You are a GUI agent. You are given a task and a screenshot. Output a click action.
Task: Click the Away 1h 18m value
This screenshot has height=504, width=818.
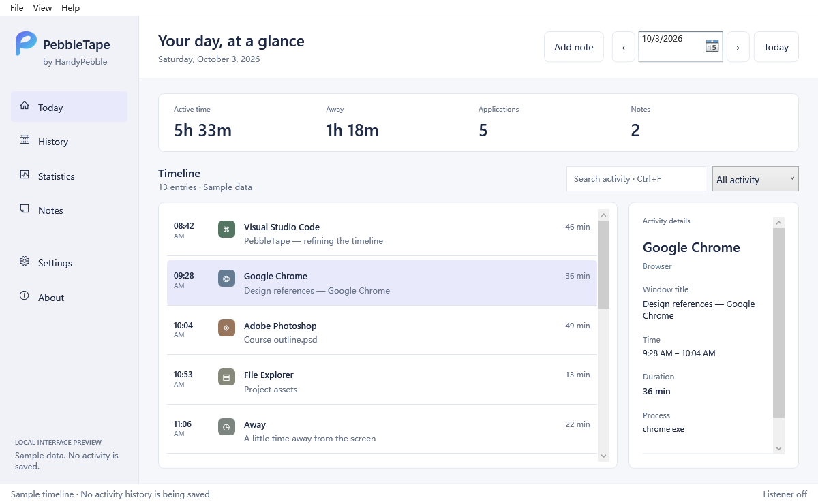tap(352, 130)
